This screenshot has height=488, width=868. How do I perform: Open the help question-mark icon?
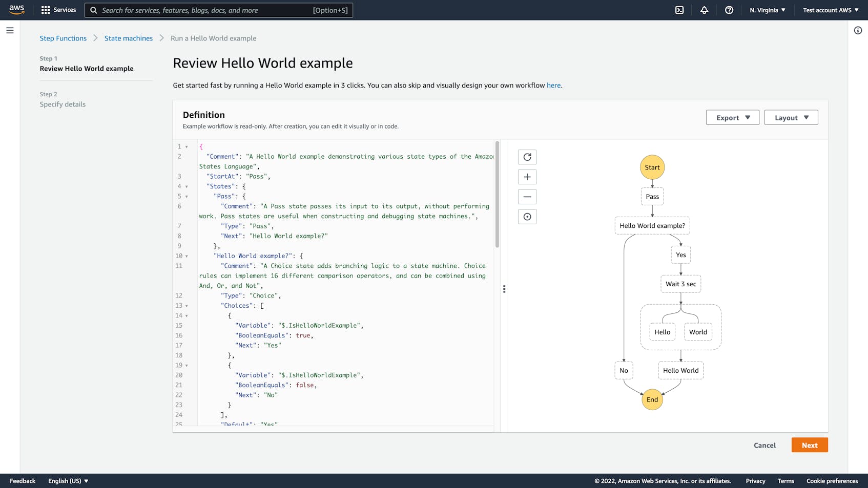729,10
